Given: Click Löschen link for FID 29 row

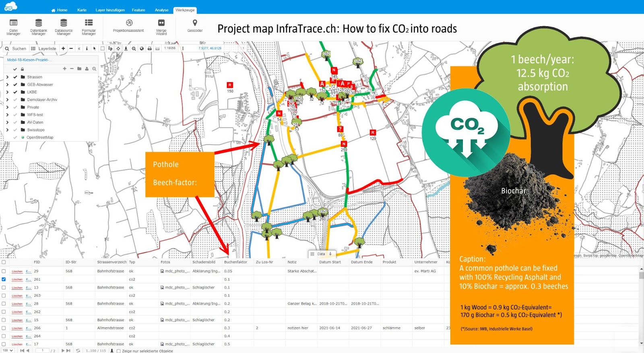Looking at the screenshot, I should pos(17,271).
